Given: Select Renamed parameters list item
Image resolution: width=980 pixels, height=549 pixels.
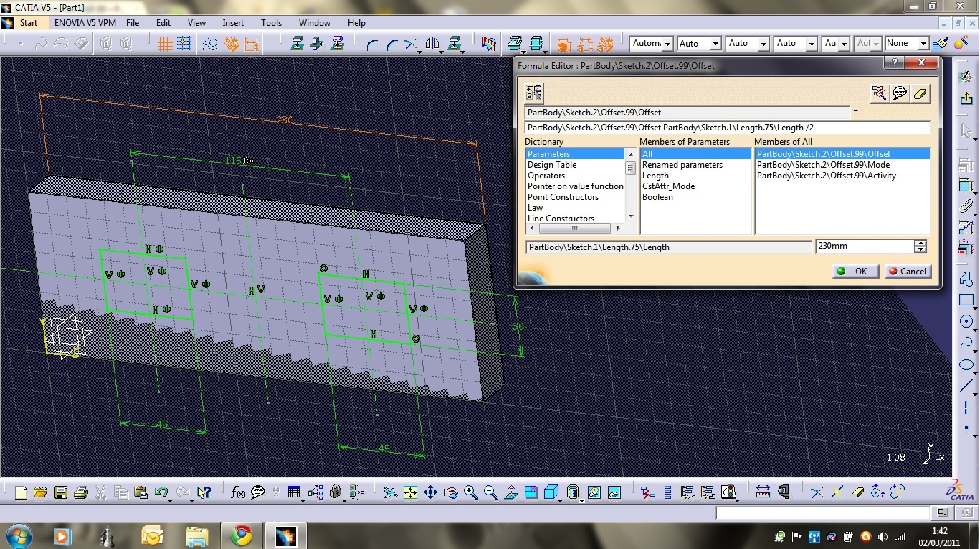Looking at the screenshot, I should [682, 165].
